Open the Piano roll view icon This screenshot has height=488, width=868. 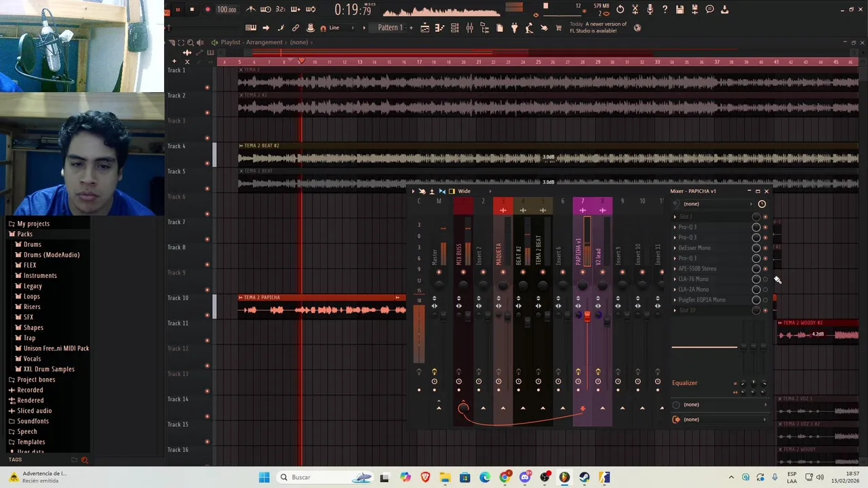pyautogui.click(x=439, y=28)
